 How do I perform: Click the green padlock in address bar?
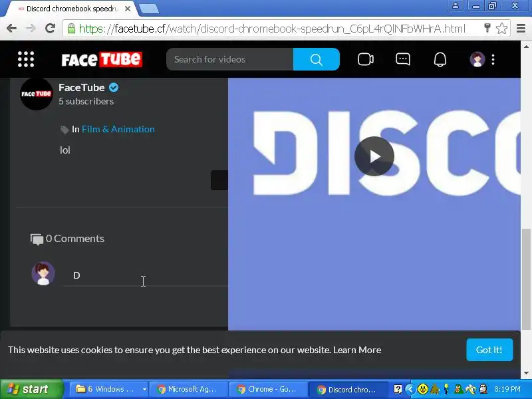click(x=71, y=28)
